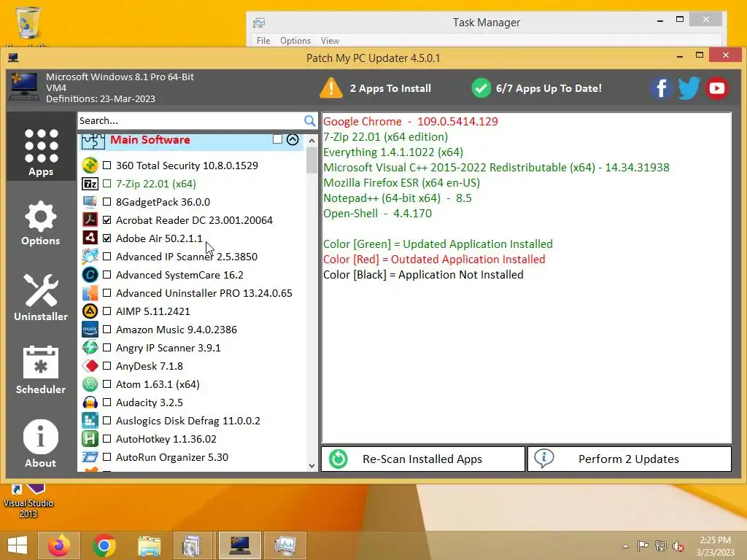The image size is (747, 560).
Task: Open the Uninstaller tools section
Action: 41,297
